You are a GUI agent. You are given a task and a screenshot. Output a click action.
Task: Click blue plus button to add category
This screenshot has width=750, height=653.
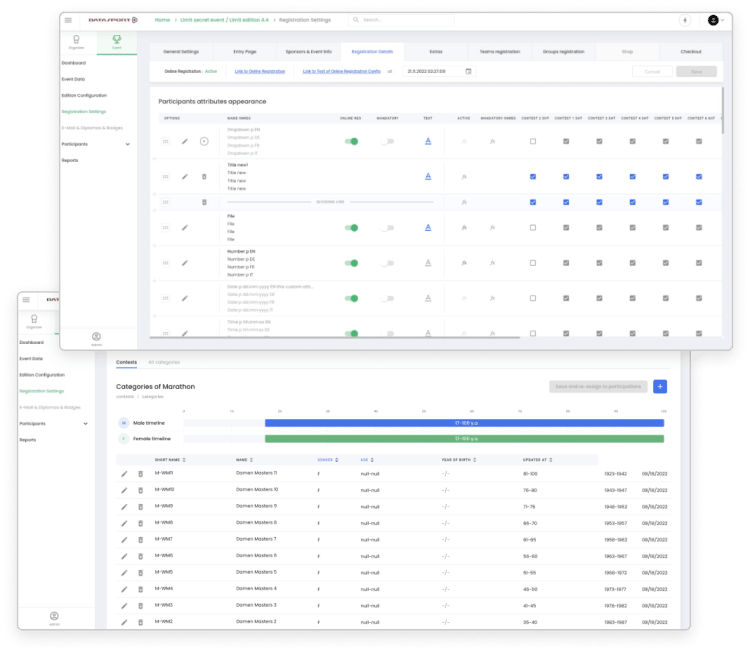coord(660,386)
